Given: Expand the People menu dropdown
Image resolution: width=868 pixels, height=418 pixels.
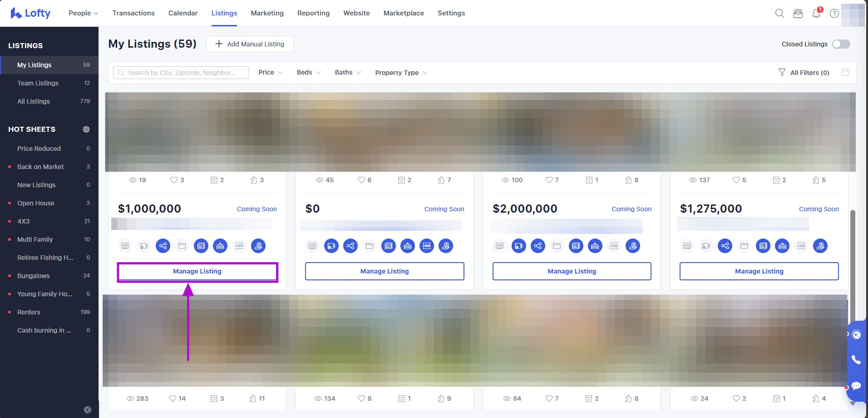Looking at the screenshot, I should point(83,13).
